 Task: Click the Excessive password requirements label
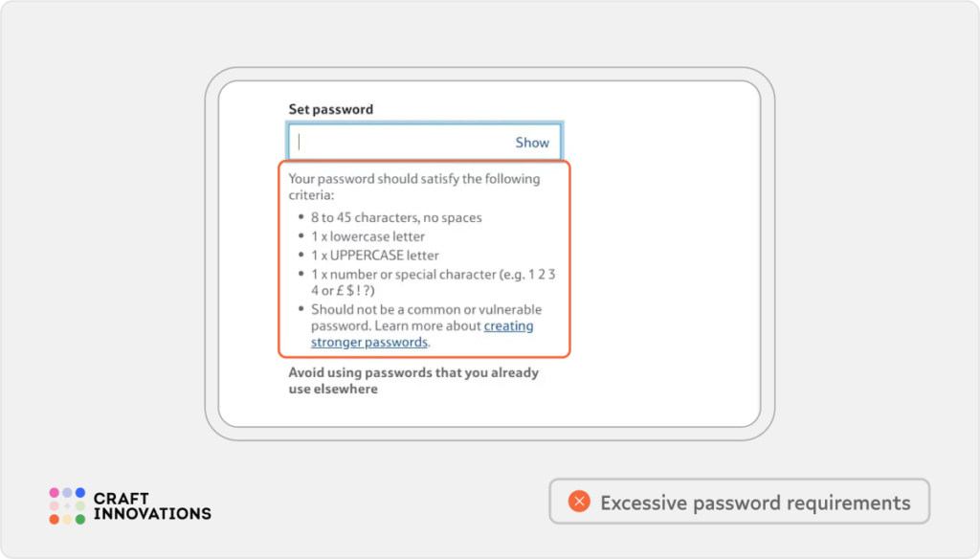click(x=756, y=501)
